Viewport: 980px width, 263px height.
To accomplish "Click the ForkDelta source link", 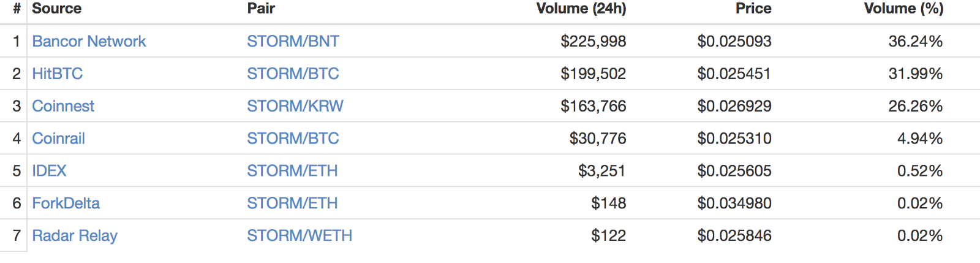I will [66, 204].
